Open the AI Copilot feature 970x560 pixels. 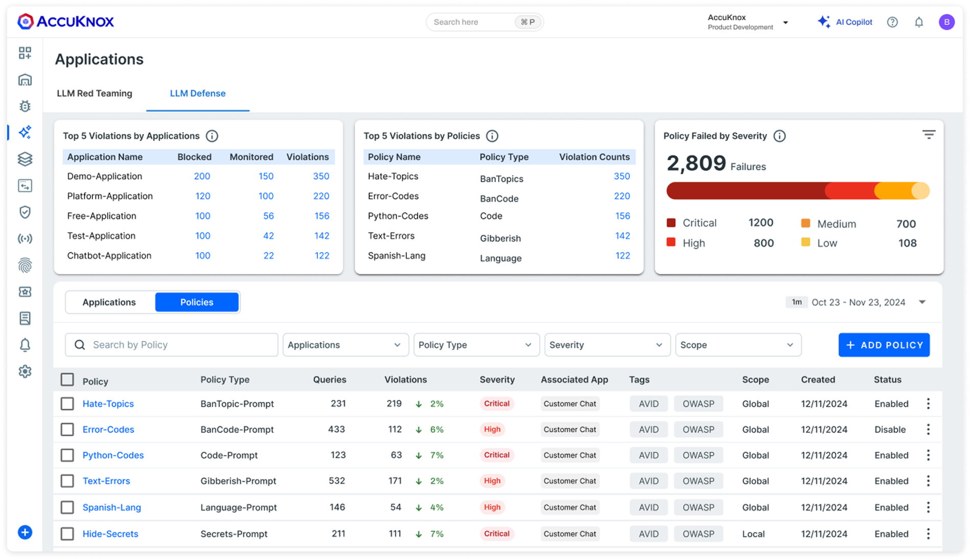(845, 22)
